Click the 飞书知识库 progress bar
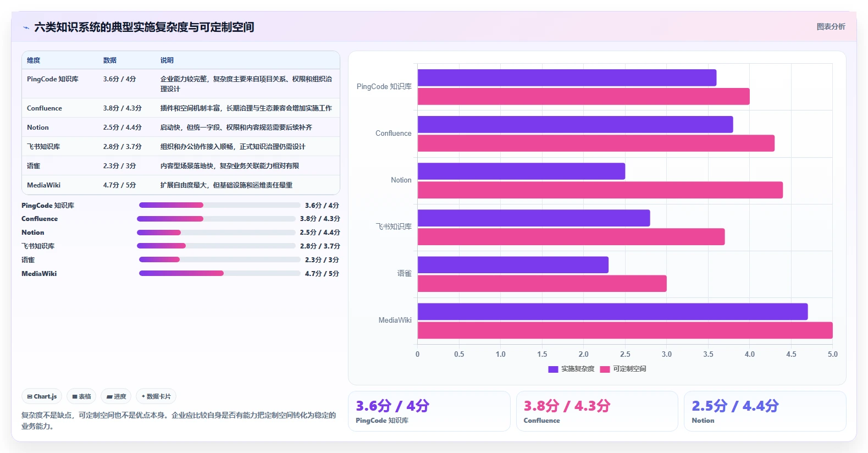 click(216, 246)
